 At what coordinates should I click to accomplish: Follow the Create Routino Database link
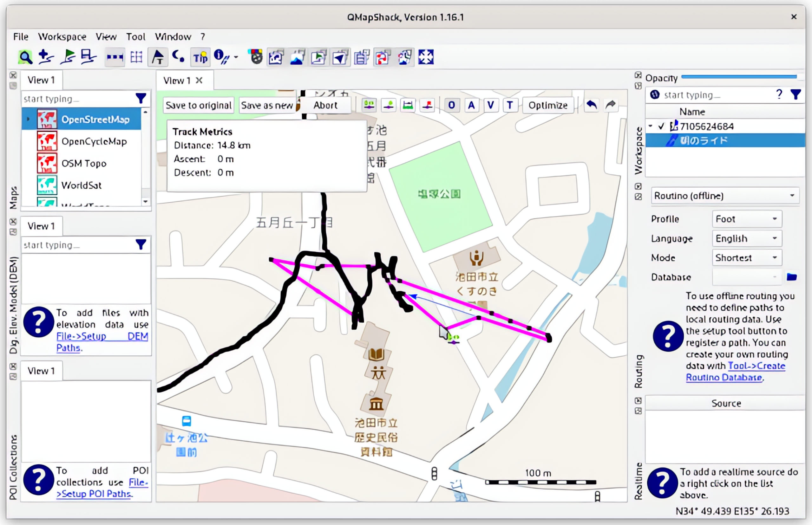[x=736, y=372]
